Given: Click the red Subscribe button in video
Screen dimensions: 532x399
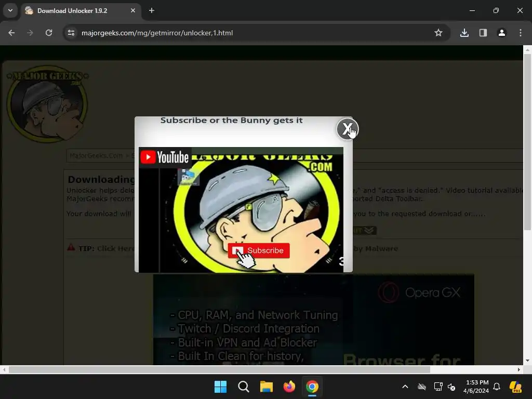Looking at the screenshot, I should [259, 250].
